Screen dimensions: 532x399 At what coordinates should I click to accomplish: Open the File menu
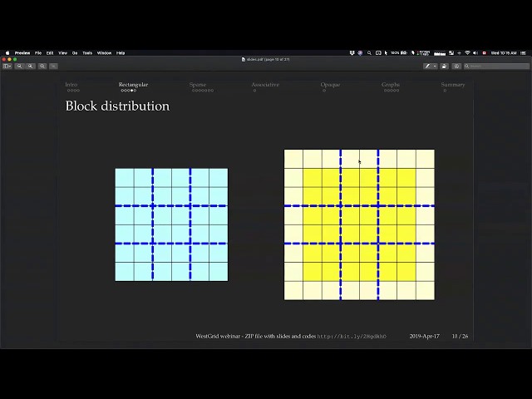(x=38, y=53)
